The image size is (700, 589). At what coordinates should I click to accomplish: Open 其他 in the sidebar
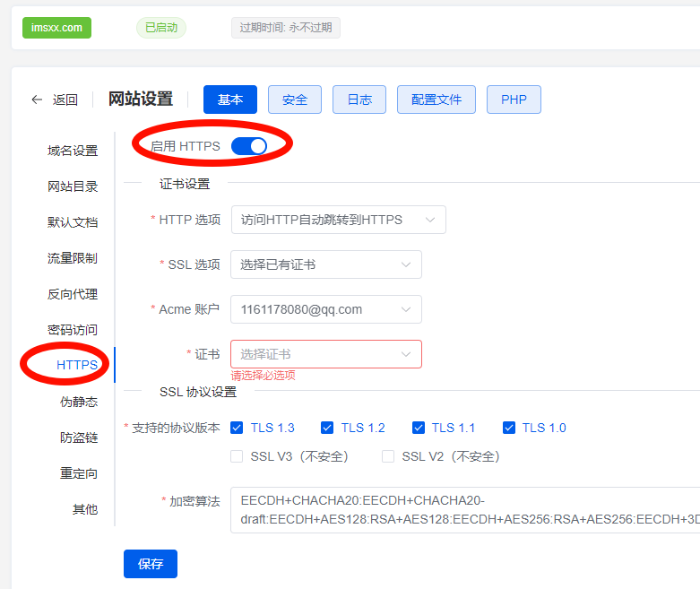(85, 509)
